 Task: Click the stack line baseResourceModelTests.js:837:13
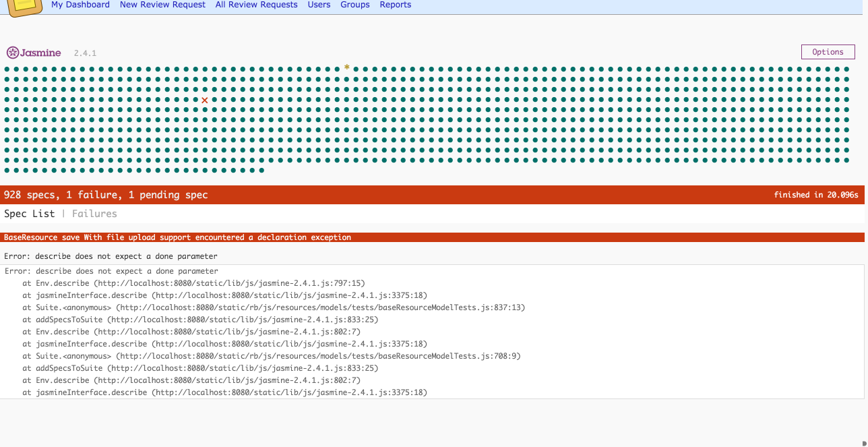click(274, 307)
